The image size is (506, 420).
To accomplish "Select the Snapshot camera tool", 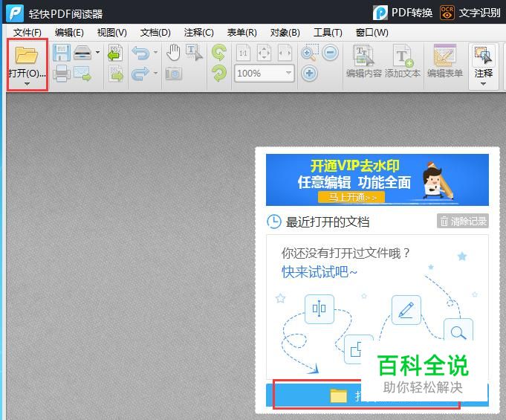I will tap(174, 74).
